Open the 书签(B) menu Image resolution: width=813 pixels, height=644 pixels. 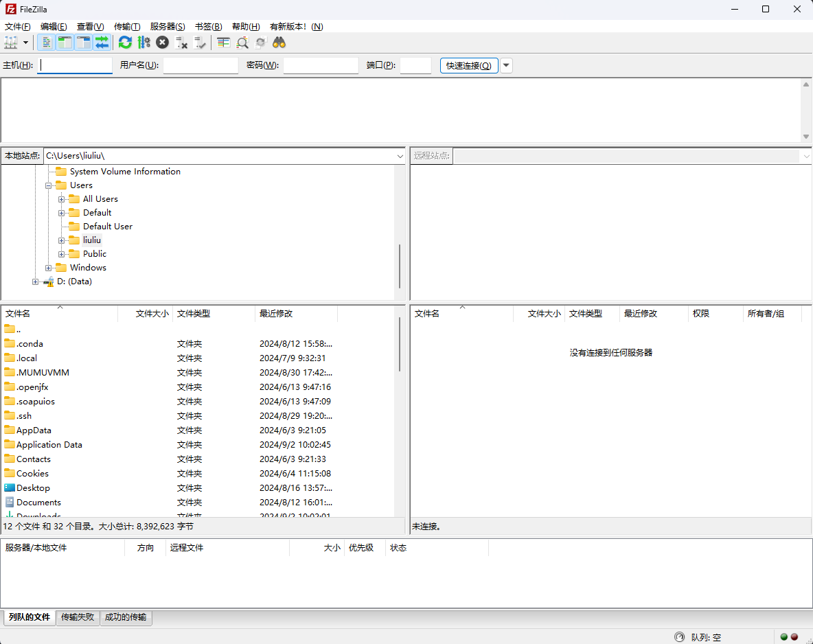209,27
